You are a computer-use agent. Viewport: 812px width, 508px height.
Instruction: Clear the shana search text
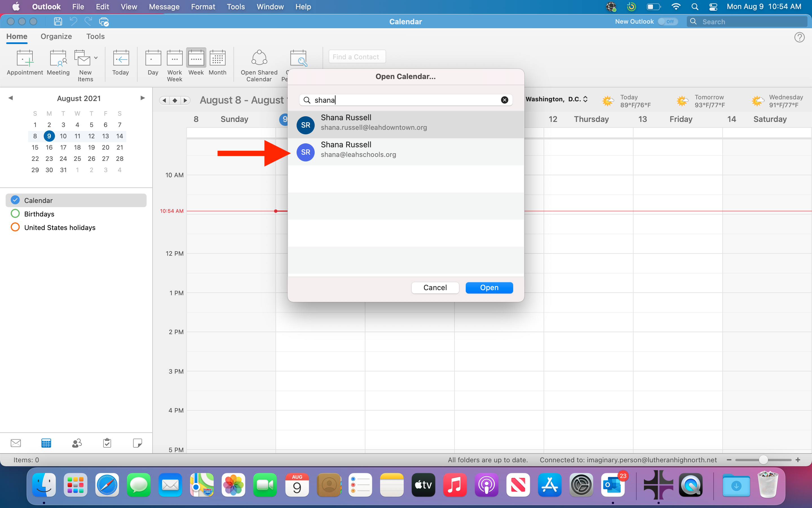[504, 100]
